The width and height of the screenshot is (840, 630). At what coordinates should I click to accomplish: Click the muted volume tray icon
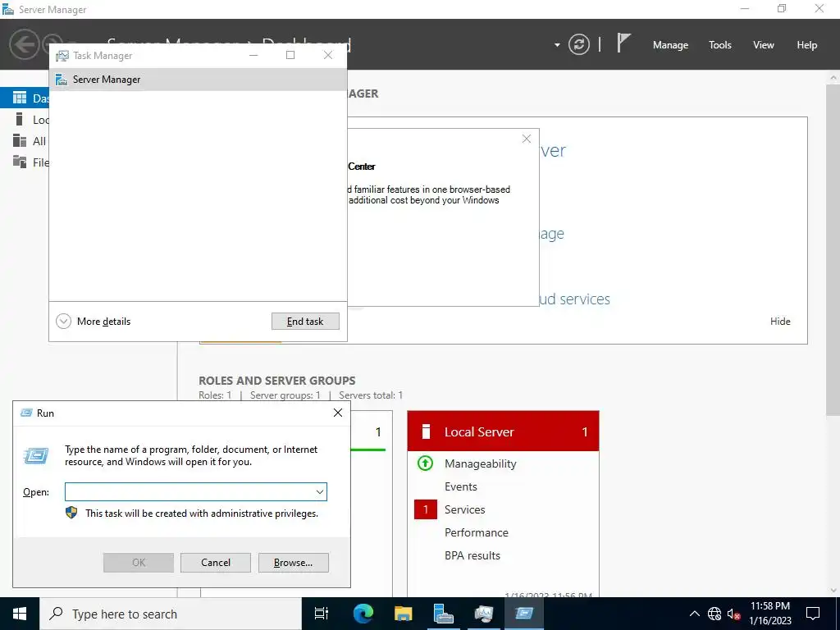(x=733, y=614)
